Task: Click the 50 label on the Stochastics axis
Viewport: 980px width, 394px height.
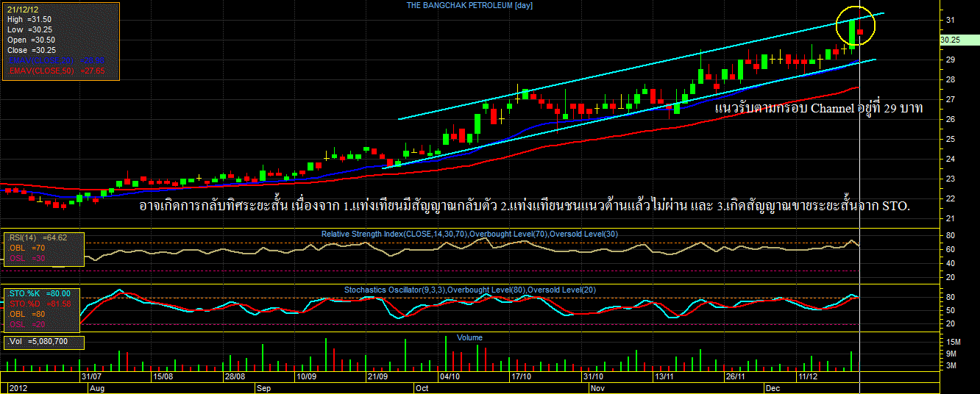Action: 951,310
